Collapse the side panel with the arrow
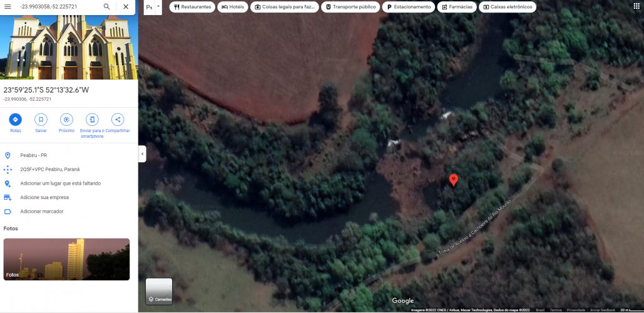This screenshot has width=644, height=313. point(142,154)
